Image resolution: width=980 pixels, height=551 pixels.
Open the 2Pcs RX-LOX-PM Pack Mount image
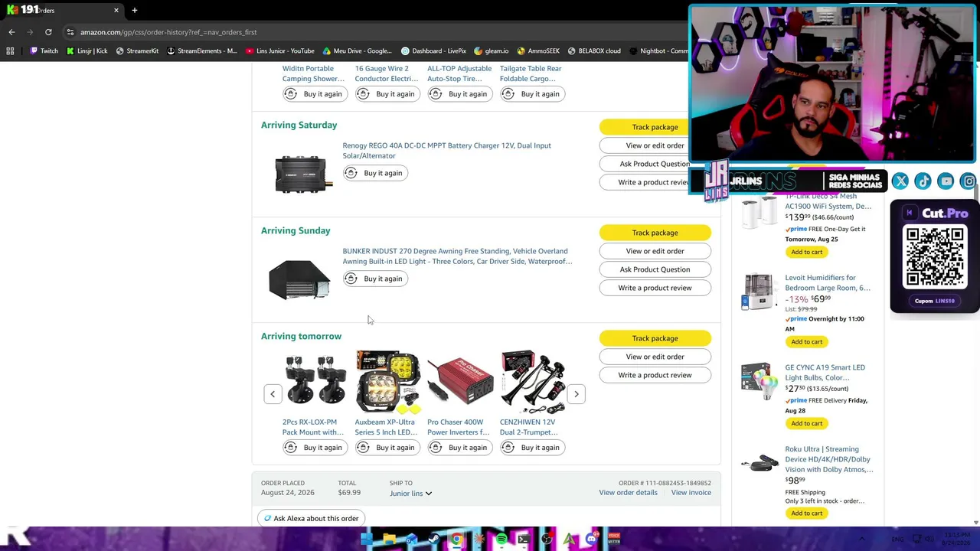click(x=315, y=381)
